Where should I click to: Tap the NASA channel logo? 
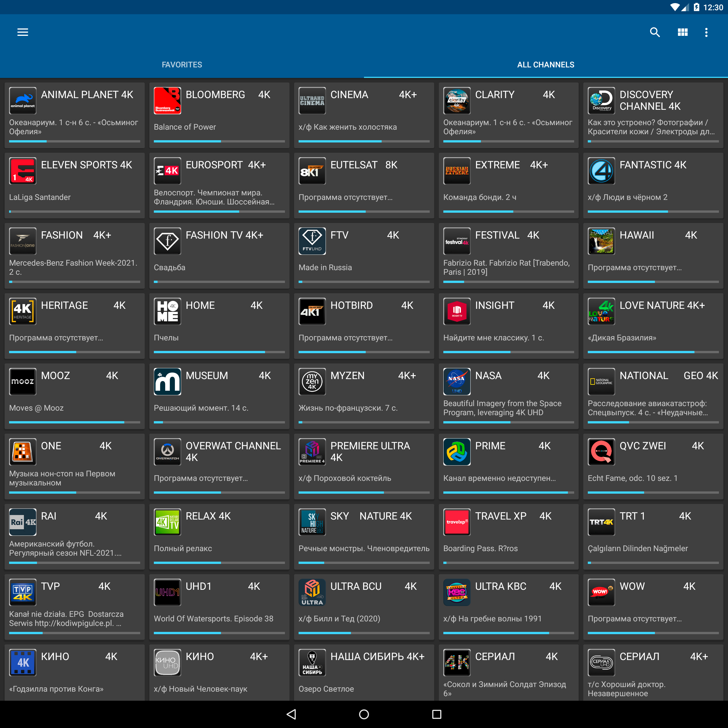[457, 381]
